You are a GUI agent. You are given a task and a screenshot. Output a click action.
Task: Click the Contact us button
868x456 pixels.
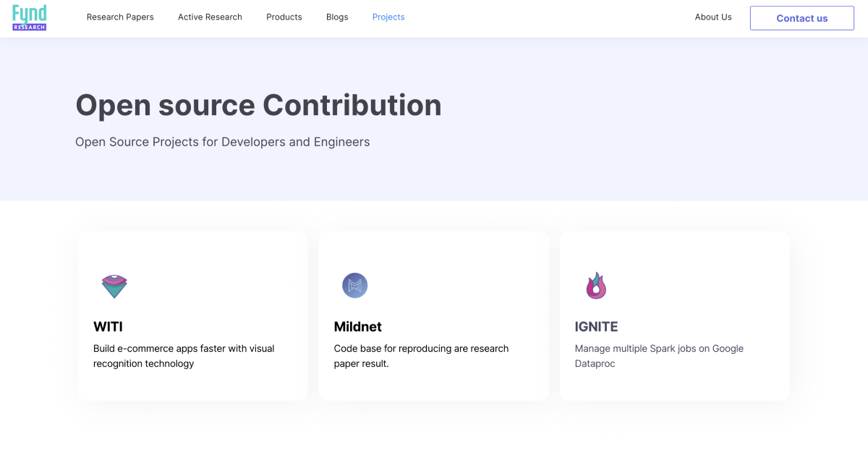801,18
